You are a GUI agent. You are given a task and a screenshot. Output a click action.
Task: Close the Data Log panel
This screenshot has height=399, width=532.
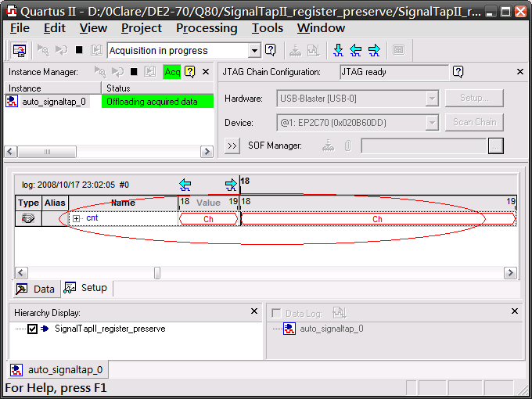click(515, 311)
